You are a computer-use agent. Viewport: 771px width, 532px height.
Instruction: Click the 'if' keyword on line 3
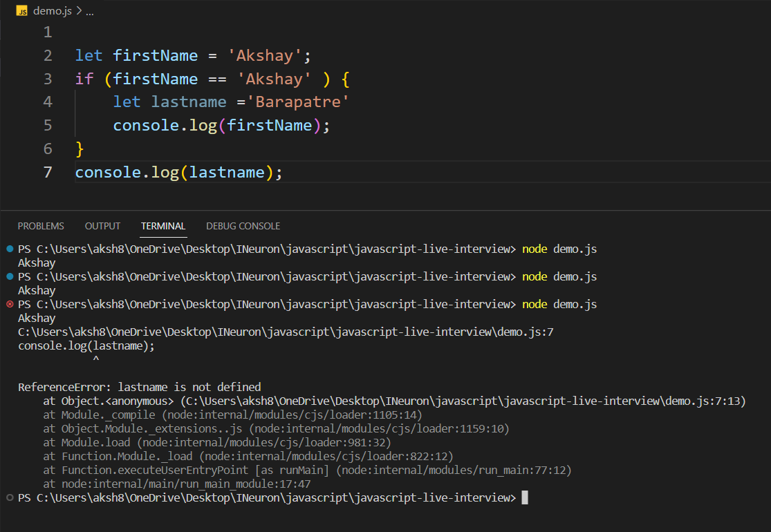[84, 79]
